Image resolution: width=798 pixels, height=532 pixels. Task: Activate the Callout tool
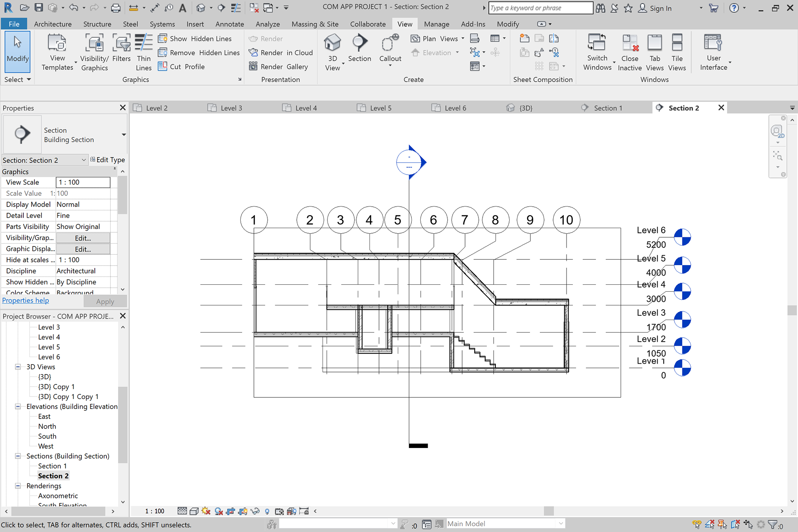click(x=390, y=51)
